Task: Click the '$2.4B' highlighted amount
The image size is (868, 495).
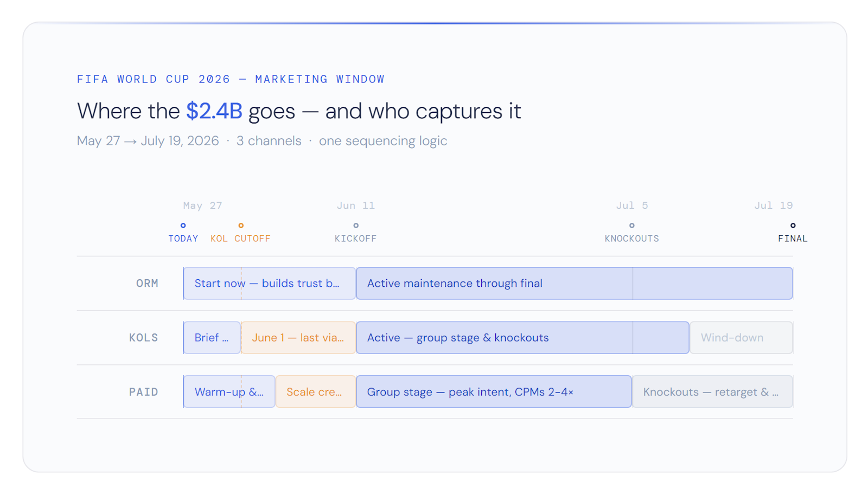Action: coord(214,111)
